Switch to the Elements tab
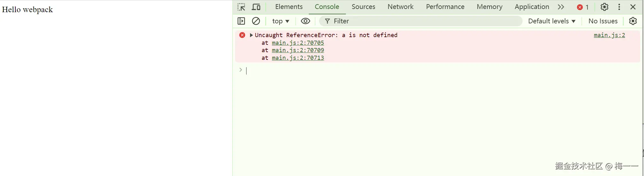This screenshot has width=644, height=176. coord(289,7)
